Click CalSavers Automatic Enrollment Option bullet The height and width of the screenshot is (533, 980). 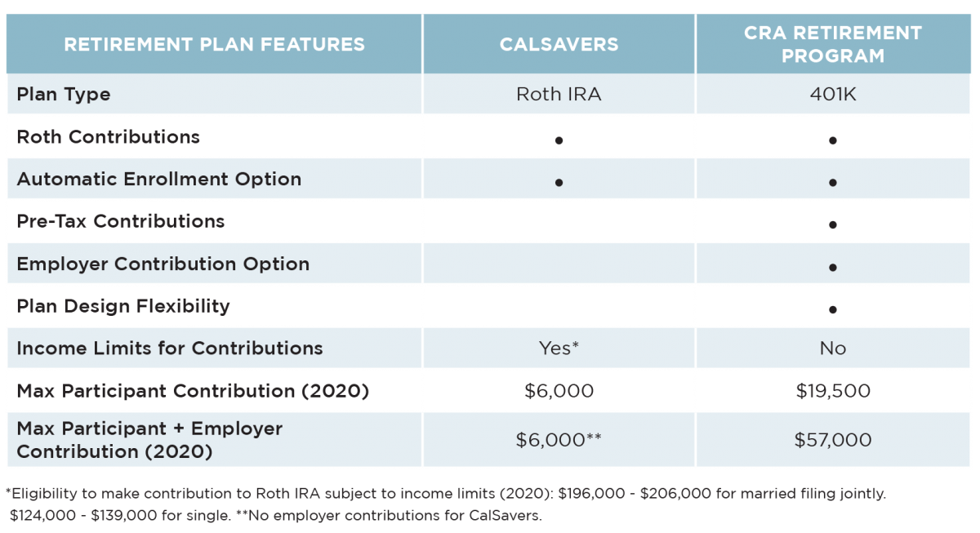click(x=559, y=183)
